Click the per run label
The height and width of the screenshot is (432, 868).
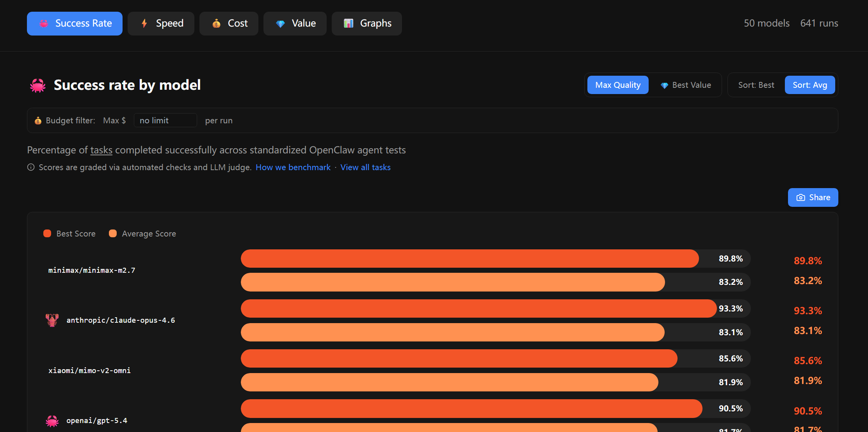(219, 121)
